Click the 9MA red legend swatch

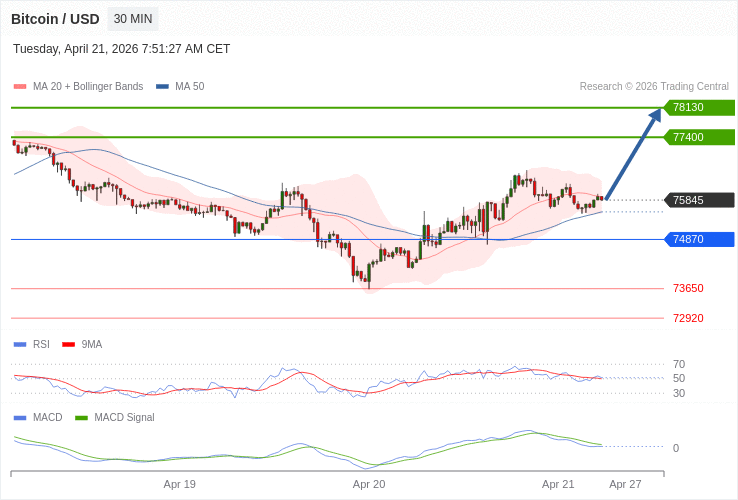69,345
